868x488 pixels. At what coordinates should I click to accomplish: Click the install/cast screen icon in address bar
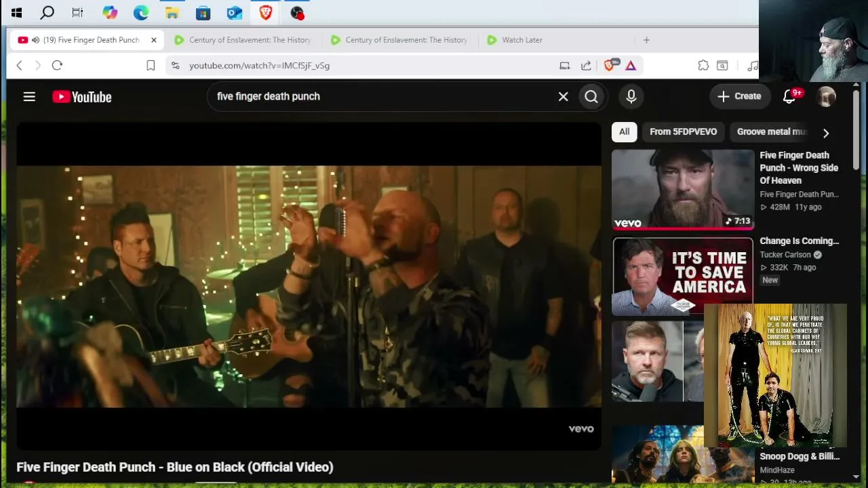tap(564, 65)
